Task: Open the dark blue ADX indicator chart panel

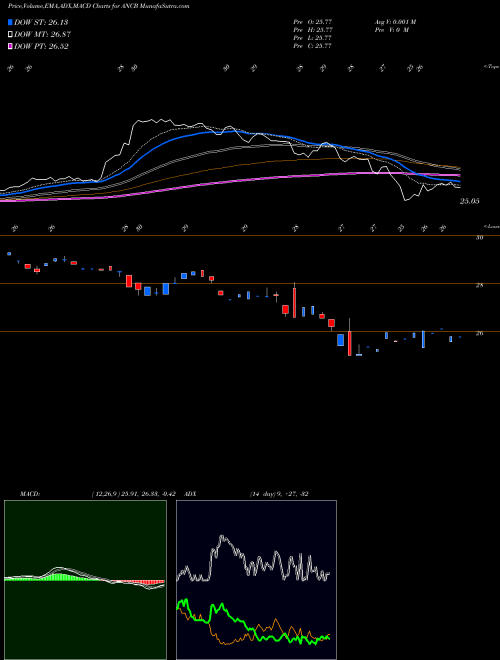Action: pos(256,580)
